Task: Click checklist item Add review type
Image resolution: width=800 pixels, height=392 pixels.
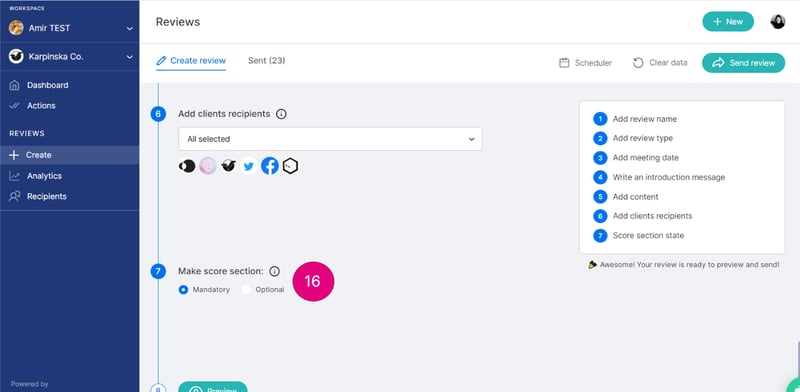Action: (x=642, y=138)
